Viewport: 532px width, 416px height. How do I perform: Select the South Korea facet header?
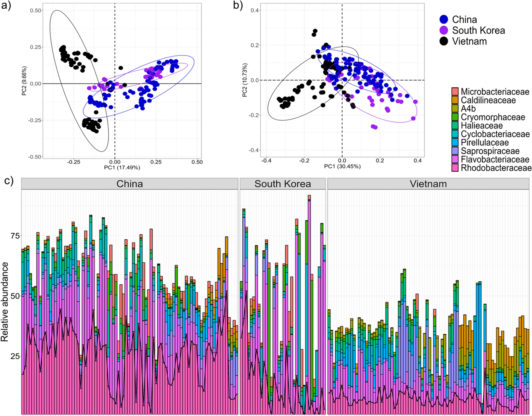[282, 184]
